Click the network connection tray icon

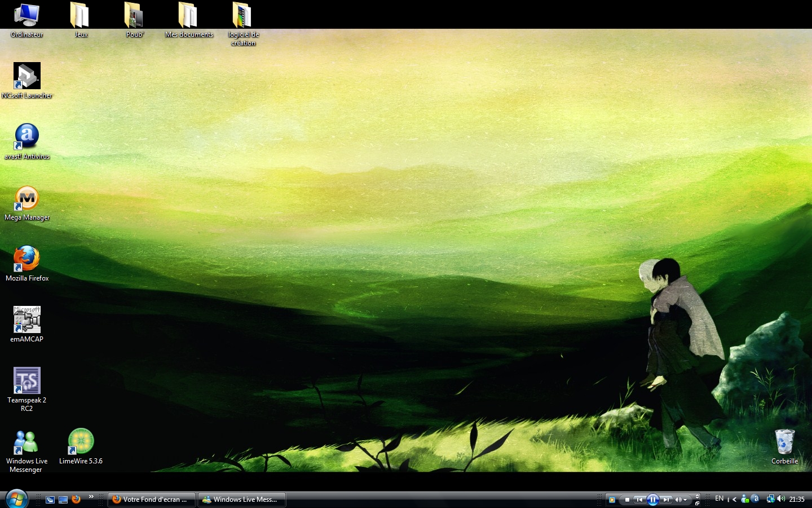(771, 499)
